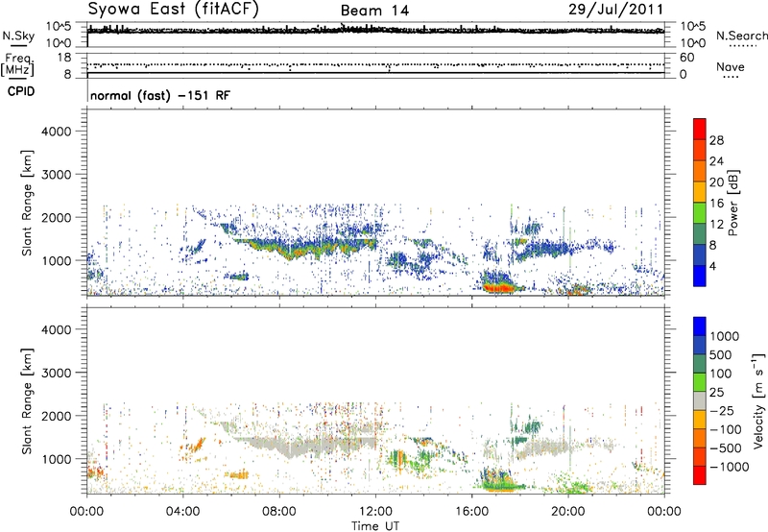
Task: Click the power colorbar tick '4'
Action: (x=712, y=266)
